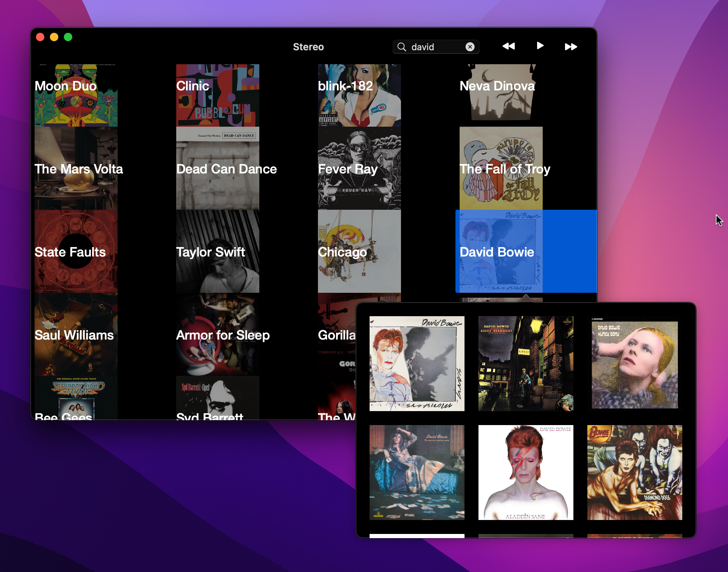
Task: Select the Clinic artist tile
Action: click(218, 95)
